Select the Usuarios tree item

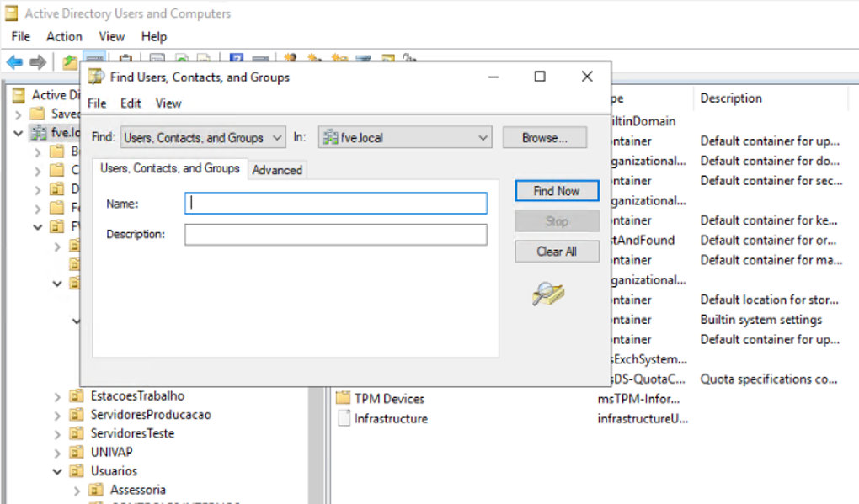[114, 470]
